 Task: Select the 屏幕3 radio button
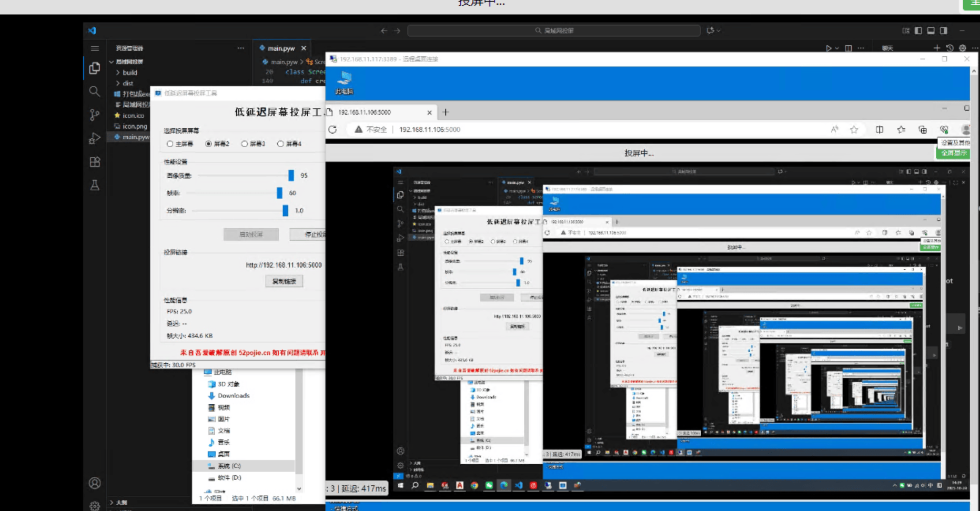point(245,144)
